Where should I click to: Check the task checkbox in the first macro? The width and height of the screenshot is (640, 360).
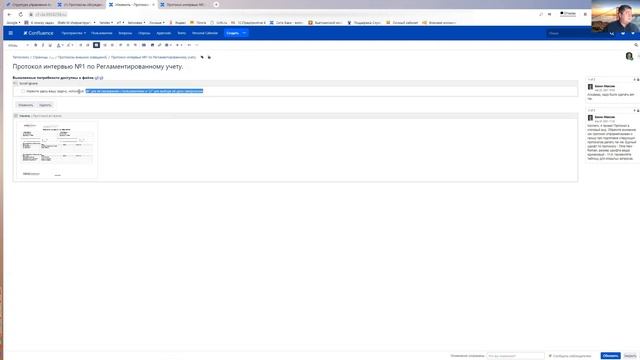[23, 91]
